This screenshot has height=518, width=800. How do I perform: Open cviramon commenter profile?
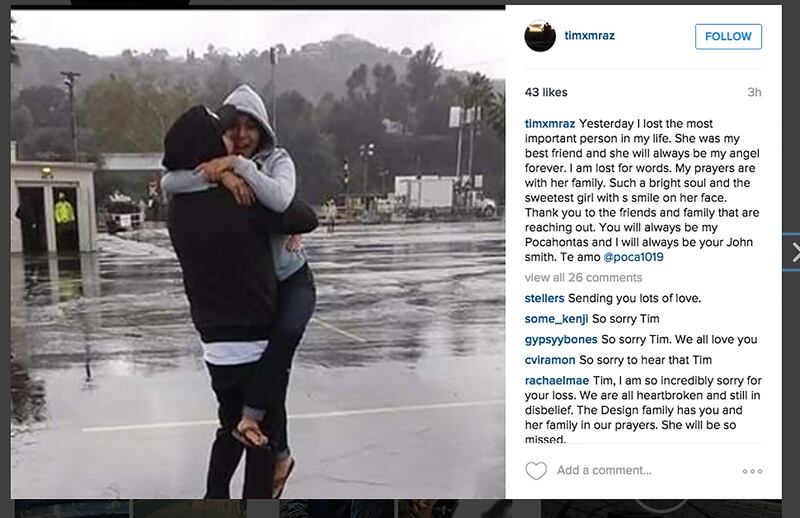coord(549,360)
